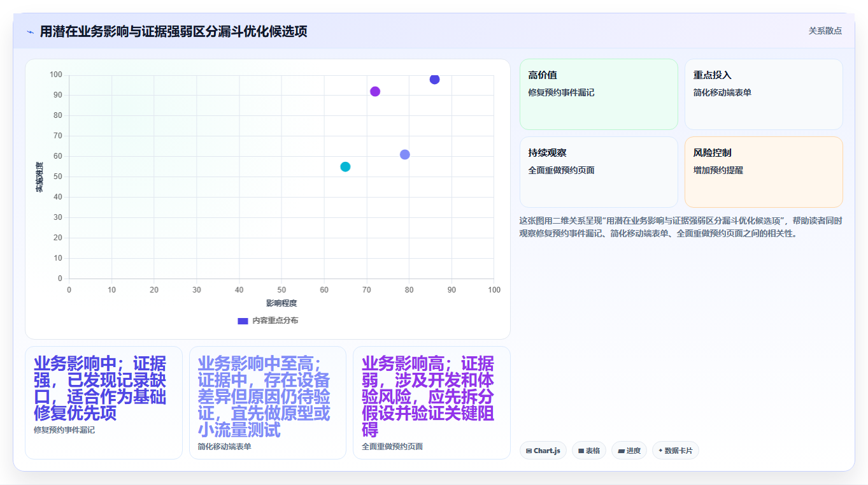Open the 高价值 card
The image size is (868, 485).
599,94
